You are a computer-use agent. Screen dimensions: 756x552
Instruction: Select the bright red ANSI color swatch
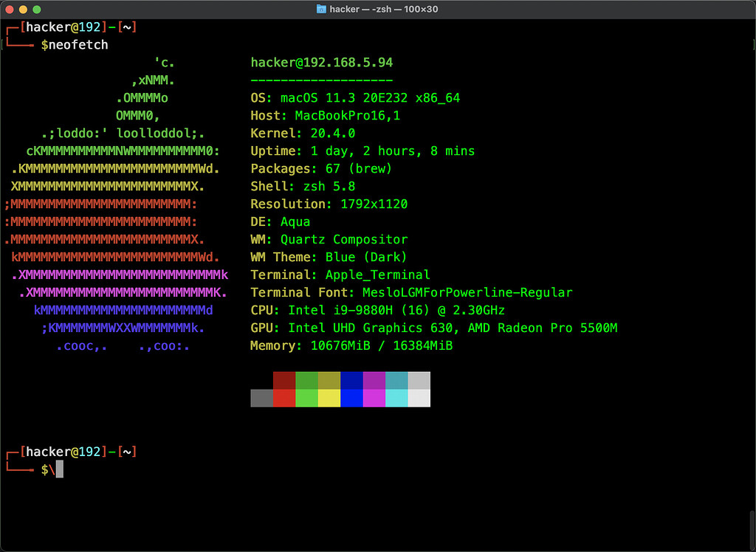point(284,399)
